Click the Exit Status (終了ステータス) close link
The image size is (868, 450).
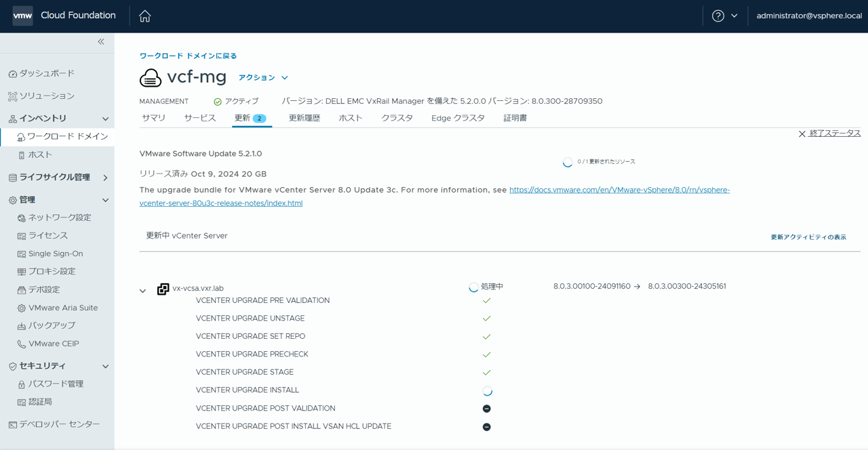tap(829, 134)
